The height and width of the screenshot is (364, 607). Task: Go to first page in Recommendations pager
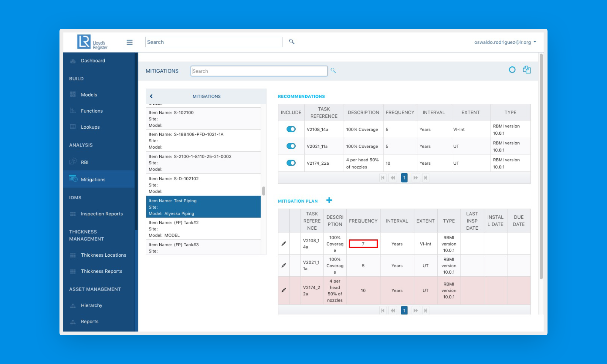click(x=383, y=178)
